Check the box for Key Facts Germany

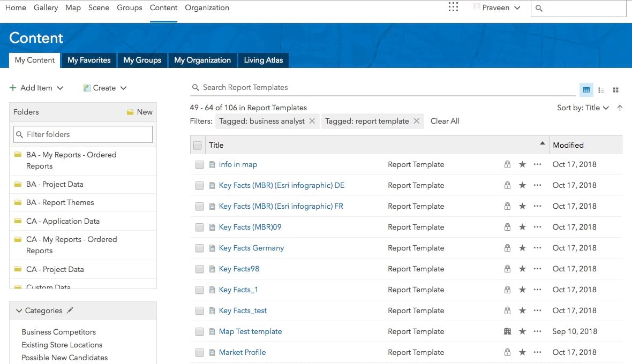[x=200, y=248]
